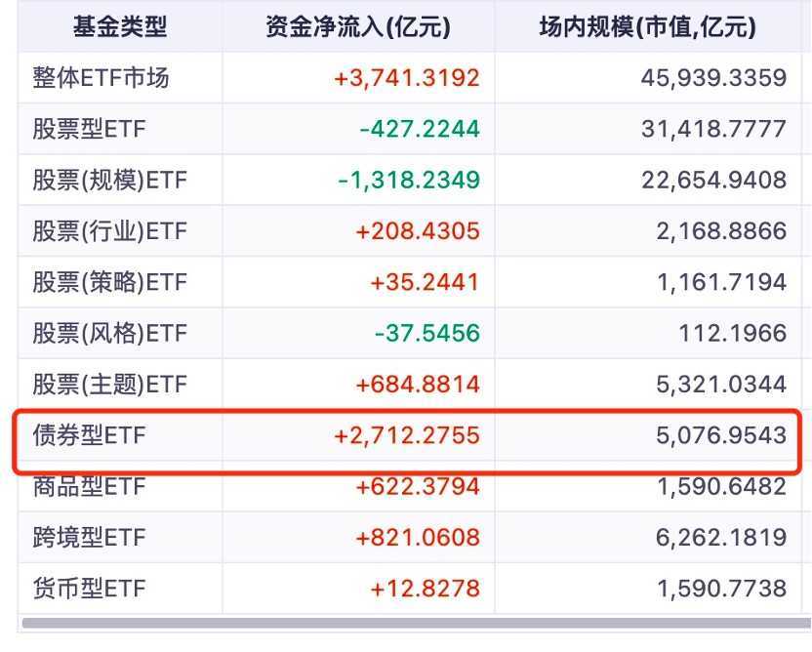Viewport: 812px width, 652px height.
Task: Open the 股票(主题)ETF row label
Action: coord(109,385)
